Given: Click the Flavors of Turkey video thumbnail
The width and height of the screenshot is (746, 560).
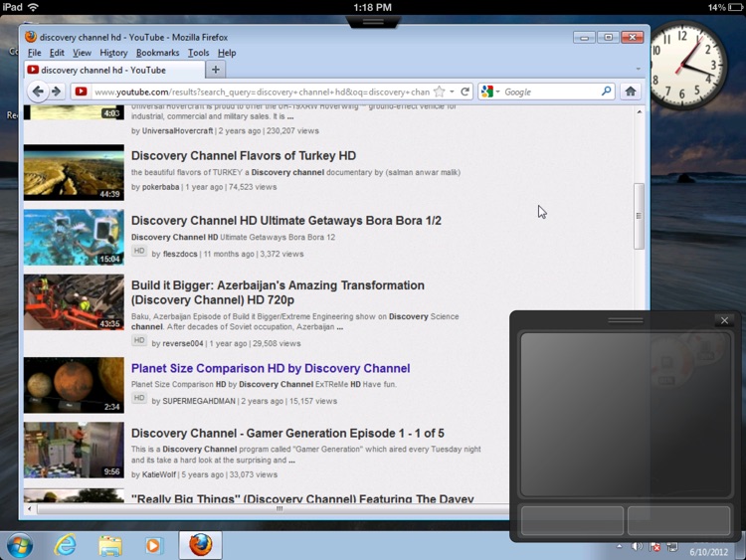Looking at the screenshot, I should 74,172.
